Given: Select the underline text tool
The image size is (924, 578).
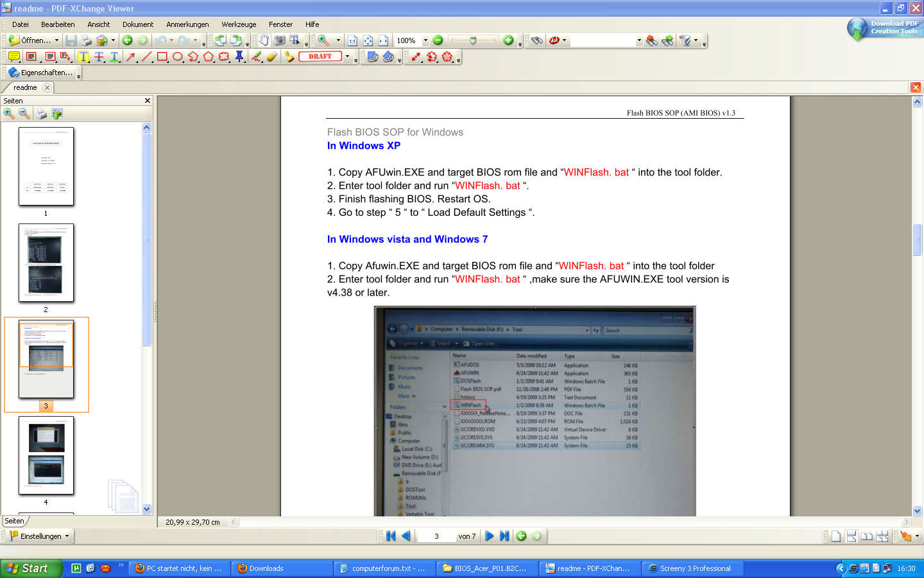Looking at the screenshot, I should (x=114, y=57).
